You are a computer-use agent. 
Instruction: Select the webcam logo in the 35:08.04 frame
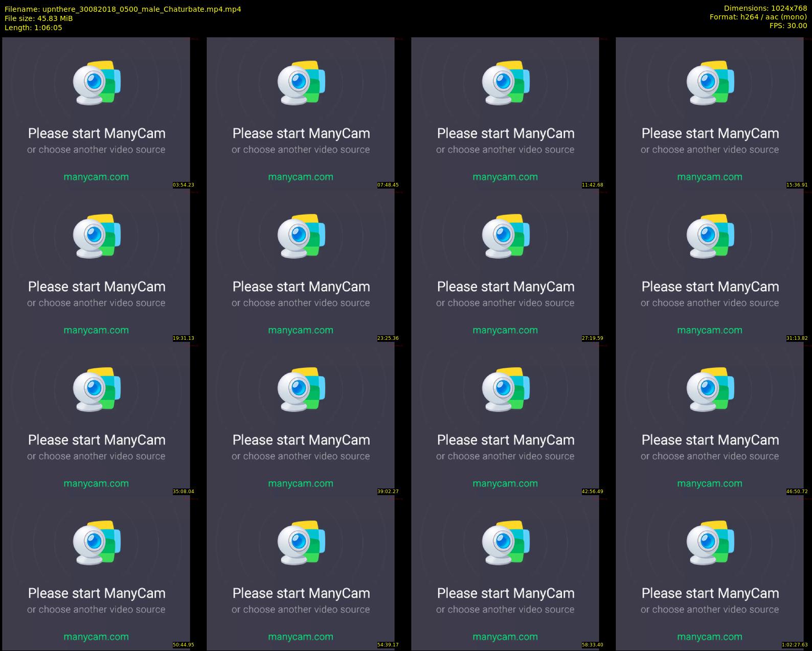[x=97, y=389]
